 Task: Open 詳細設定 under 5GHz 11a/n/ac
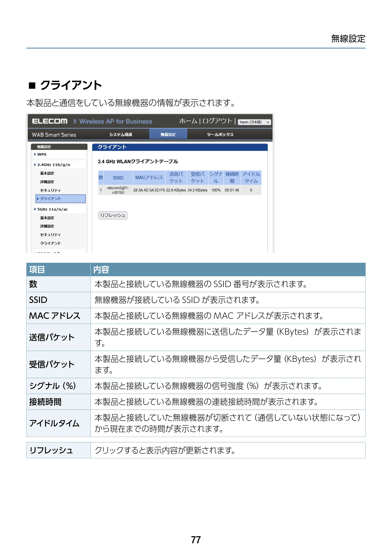coord(47,226)
